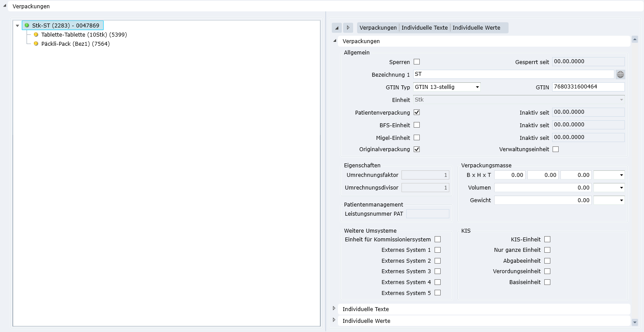644x332 pixels.
Task: Toggle the KIS-Einheit checkbox
Action: (547, 239)
